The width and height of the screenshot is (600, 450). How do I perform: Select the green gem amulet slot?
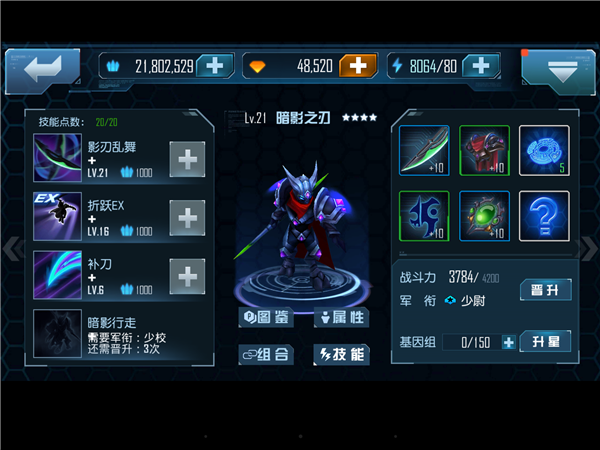tap(484, 216)
